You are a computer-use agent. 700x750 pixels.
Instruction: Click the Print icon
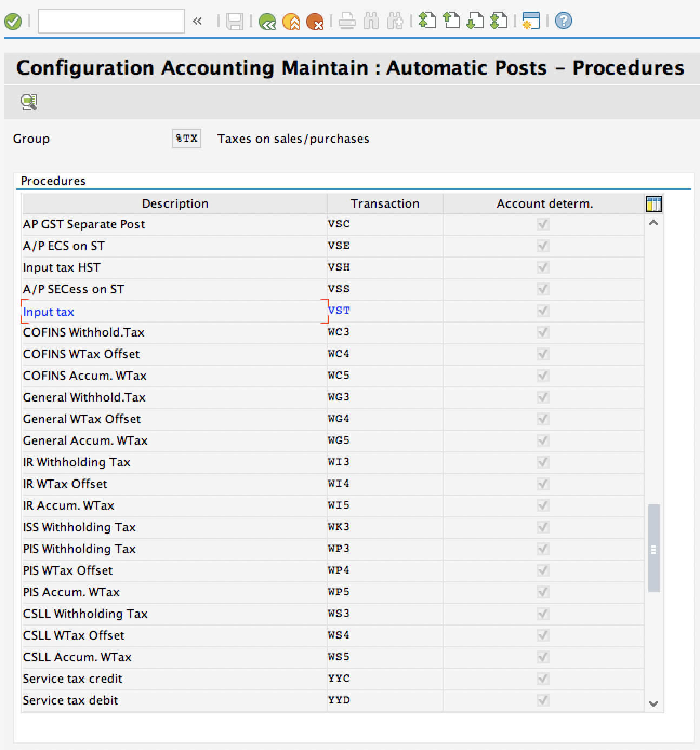(x=347, y=22)
